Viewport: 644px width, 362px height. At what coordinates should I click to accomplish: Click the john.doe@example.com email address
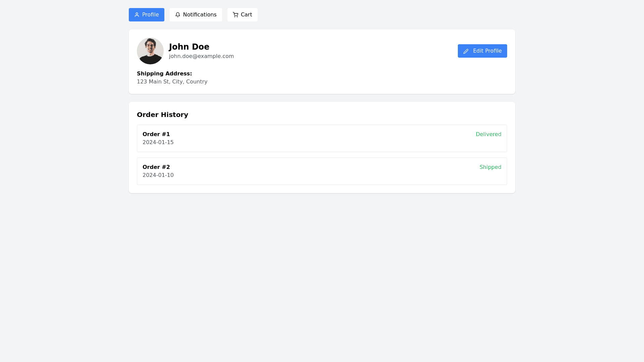[201, 56]
